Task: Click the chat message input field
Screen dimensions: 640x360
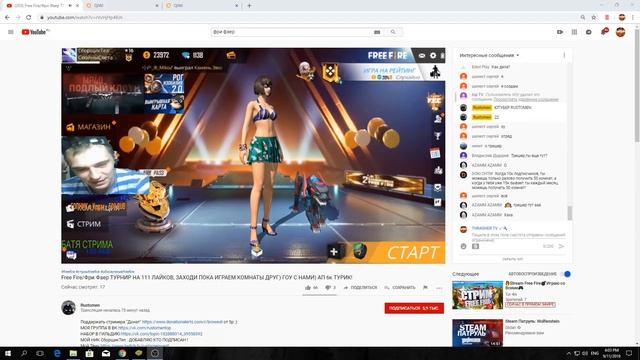Action: pos(518,237)
